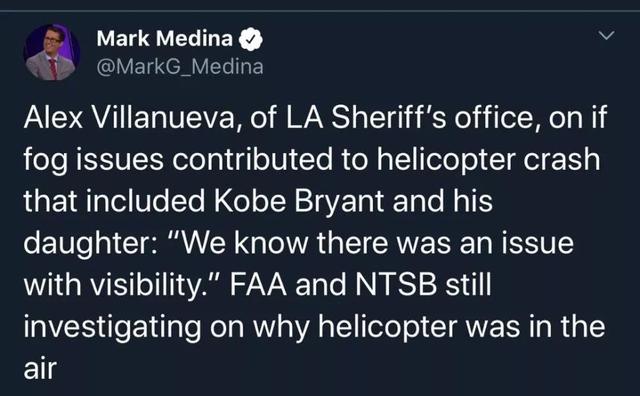Viewport: 640px width, 396px height.
Task: Click the blue verified badge icon
Action: [251, 39]
